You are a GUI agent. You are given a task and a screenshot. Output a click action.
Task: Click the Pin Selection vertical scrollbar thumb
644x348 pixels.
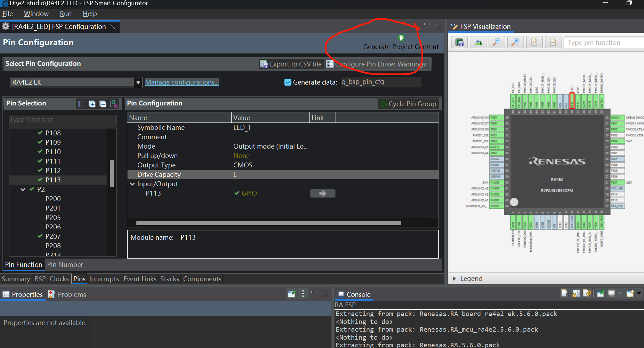point(112,173)
